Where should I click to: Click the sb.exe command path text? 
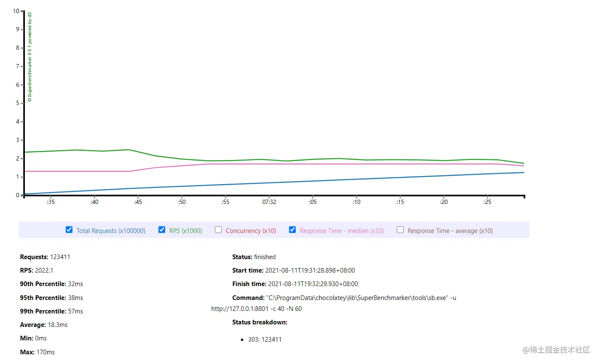coord(357,298)
